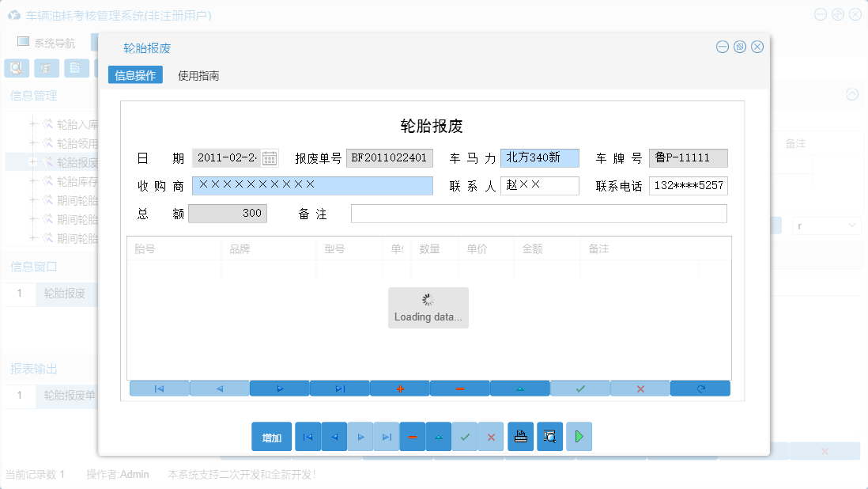Click the add (+) record icon in grid navigator
868x489 pixels.
click(399, 388)
